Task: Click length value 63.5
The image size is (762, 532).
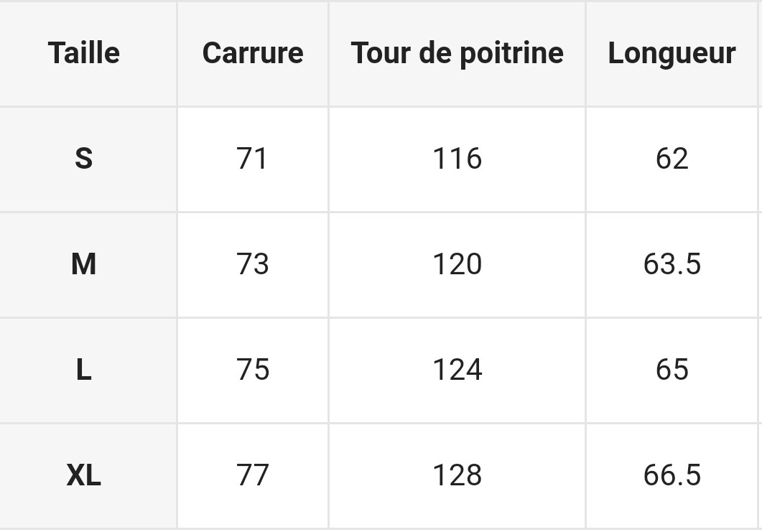Action: click(x=672, y=264)
